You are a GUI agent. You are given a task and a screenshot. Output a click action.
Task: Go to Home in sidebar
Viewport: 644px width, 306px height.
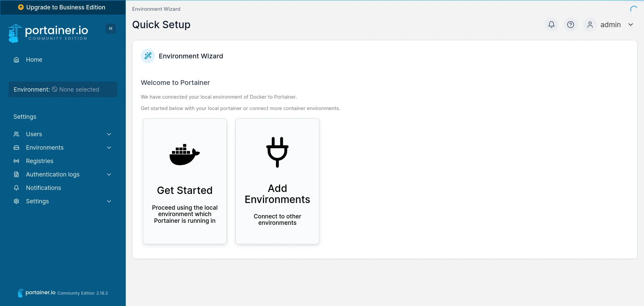point(34,60)
